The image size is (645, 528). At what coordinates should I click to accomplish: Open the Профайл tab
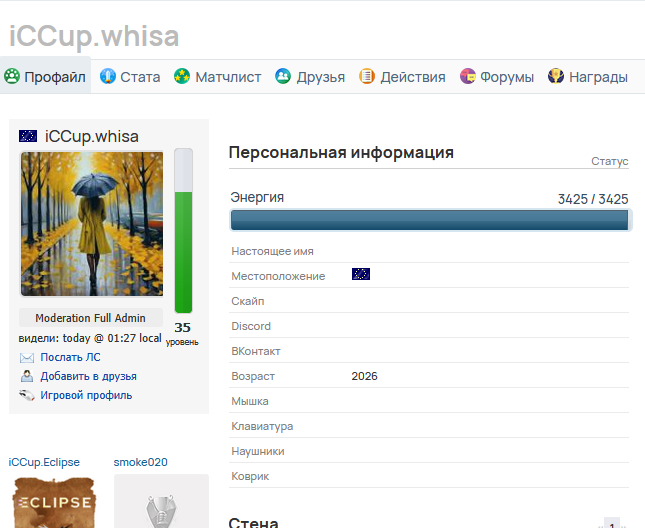45,77
